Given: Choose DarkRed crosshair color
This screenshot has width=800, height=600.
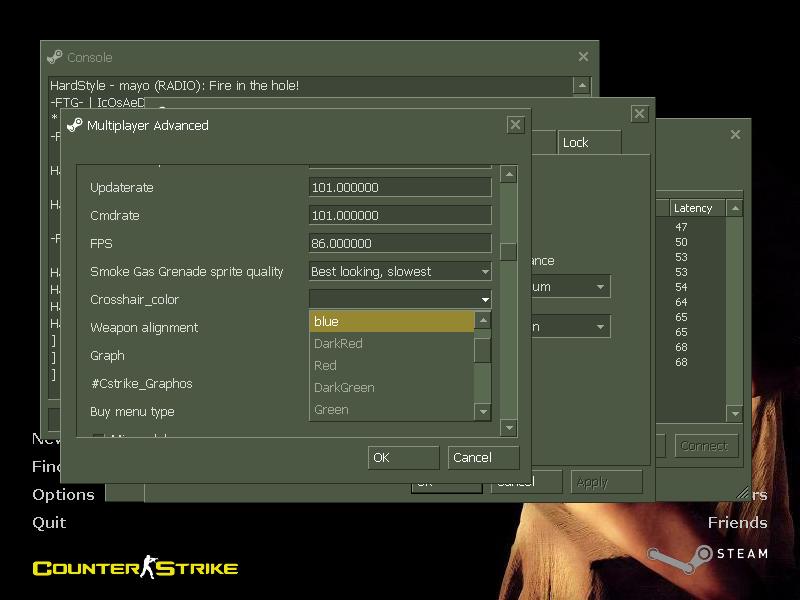Looking at the screenshot, I should coord(391,343).
